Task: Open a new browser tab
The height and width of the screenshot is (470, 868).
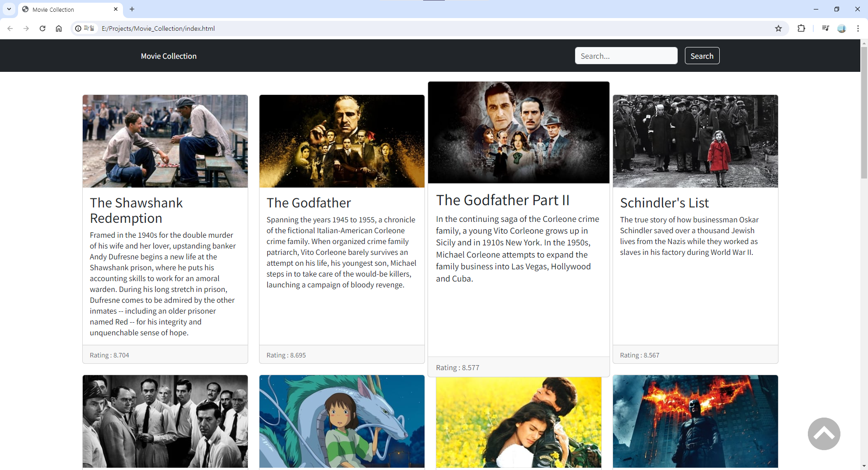Action: tap(132, 9)
